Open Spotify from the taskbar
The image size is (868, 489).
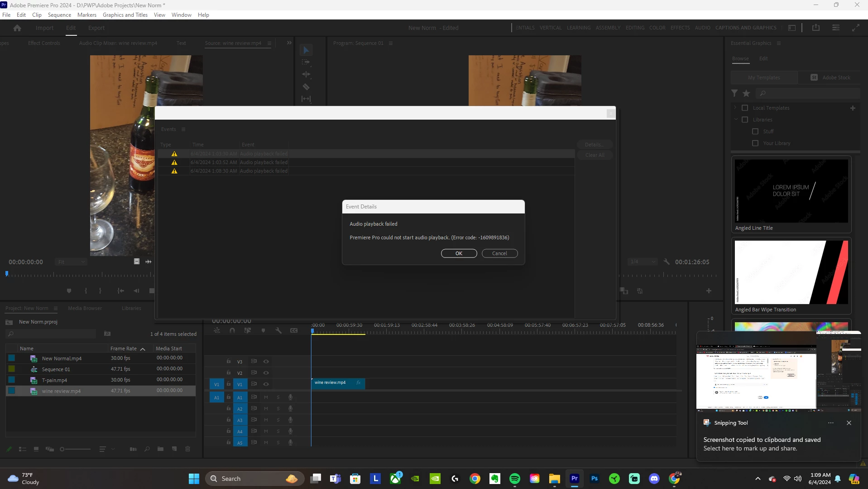515,479
